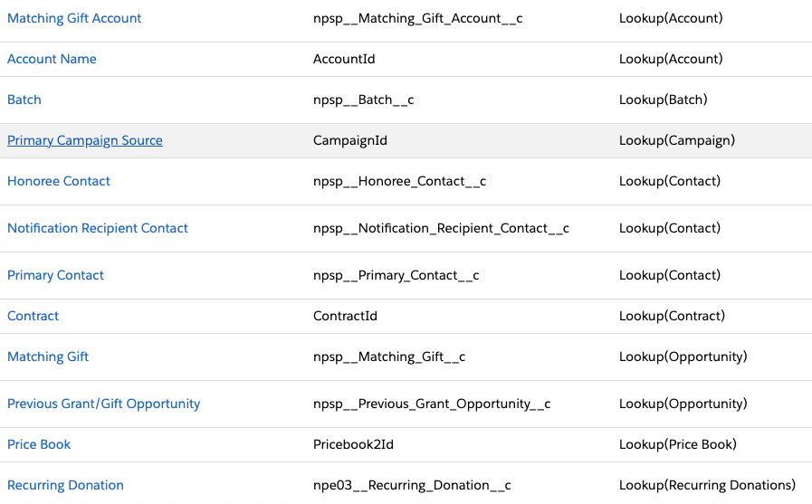Open the Honoree Contact field link
Image resolution: width=812 pixels, height=504 pixels.
59,181
